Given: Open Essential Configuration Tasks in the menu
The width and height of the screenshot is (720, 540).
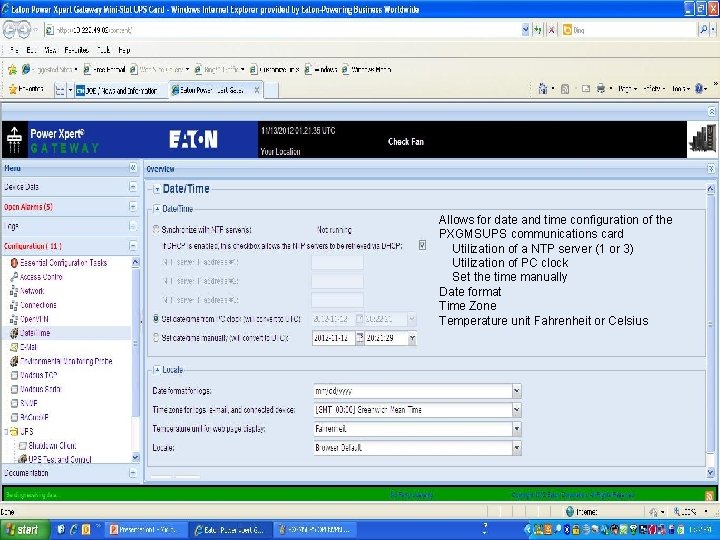Looking at the screenshot, I should [x=63, y=263].
